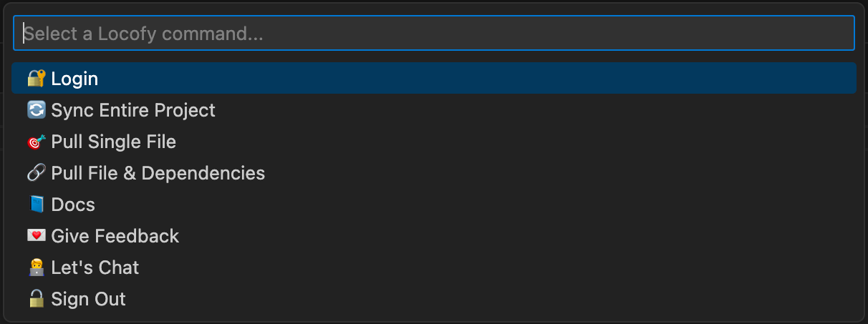
Task: Click the love letter feedback icon
Action: [37, 236]
